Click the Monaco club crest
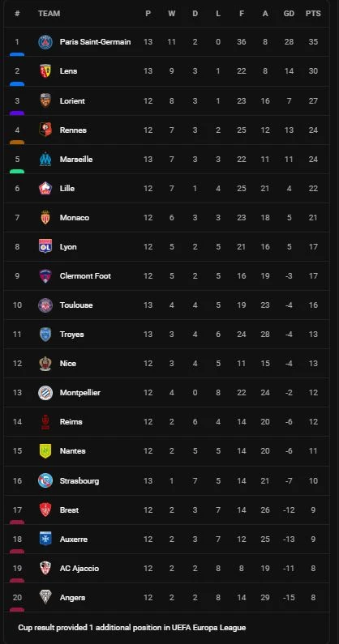339x644 pixels. point(45,217)
